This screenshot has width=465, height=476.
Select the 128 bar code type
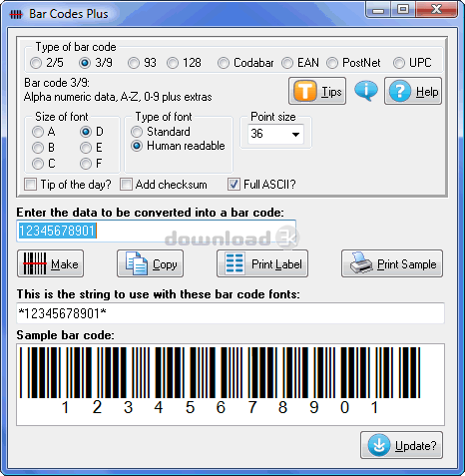[173, 63]
